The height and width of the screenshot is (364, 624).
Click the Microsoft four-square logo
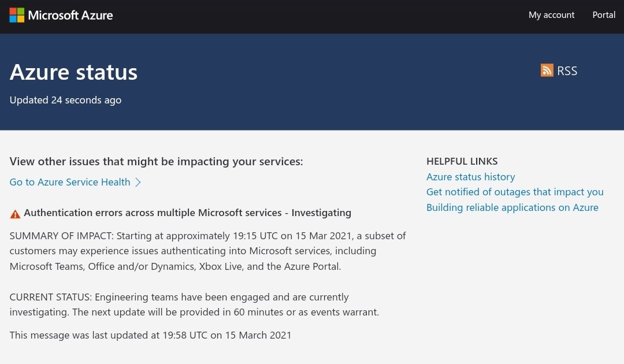[17, 15]
